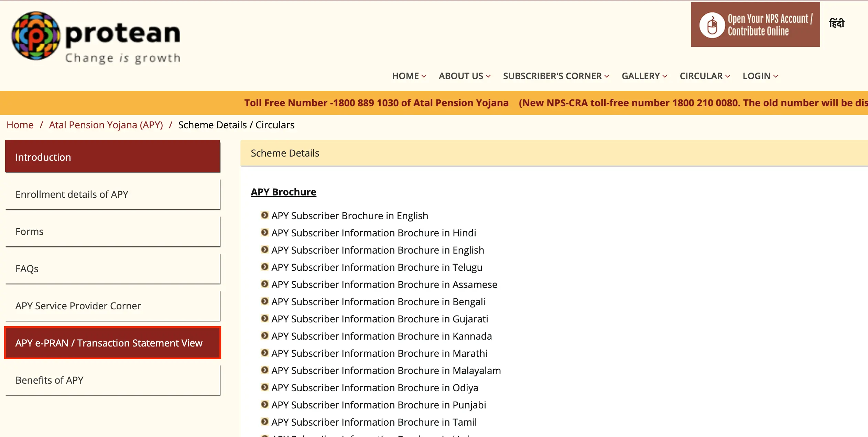Open Information Brochure in Tamil
This screenshot has width=868, height=437.
pyautogui.click(x=374, y=422)
